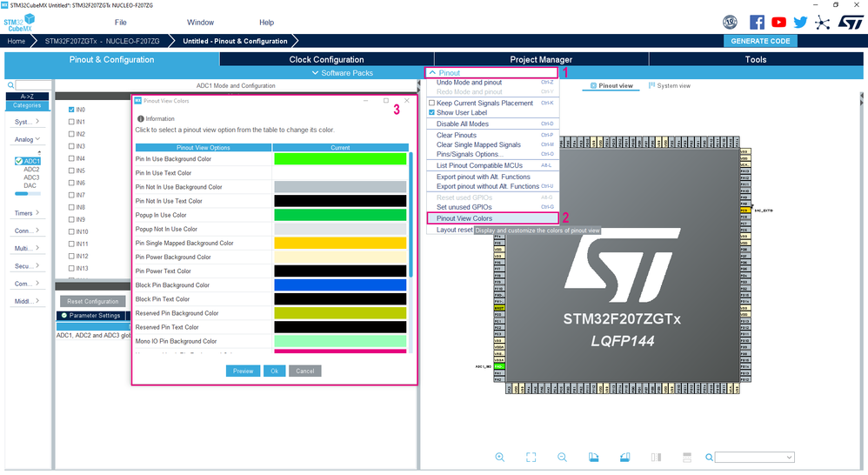Enable the IN2 channel checkbox

click(x=71, y=134)
